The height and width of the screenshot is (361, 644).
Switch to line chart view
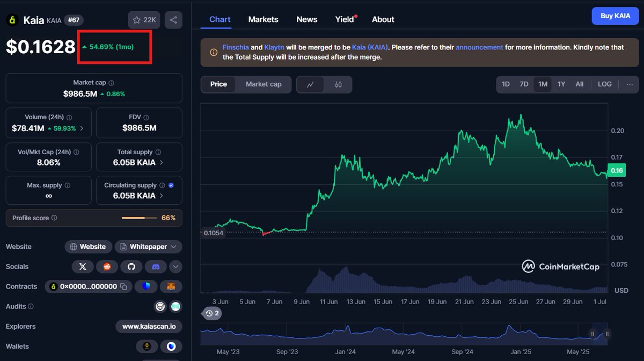[311, 84]
